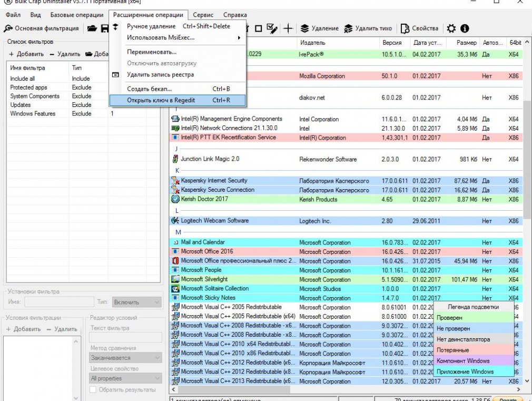Click the Logitech Webcam Software icon
532x401 pixels.
175,221
